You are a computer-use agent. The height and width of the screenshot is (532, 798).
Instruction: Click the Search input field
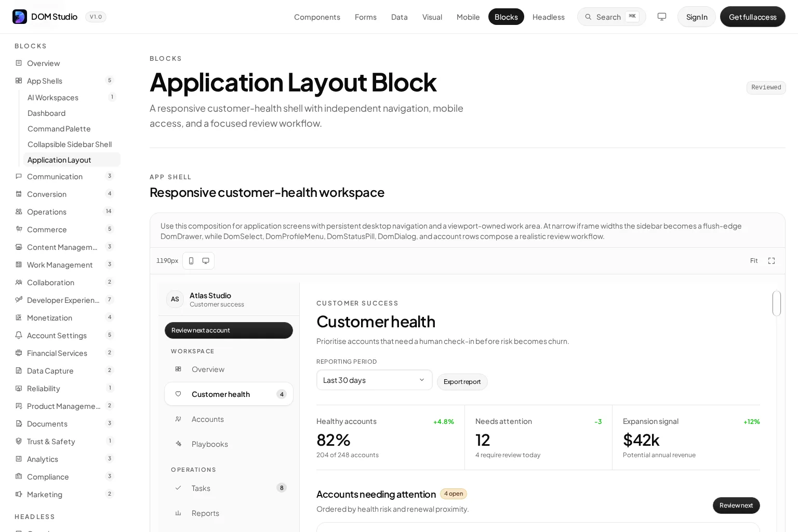coord(611,17)
